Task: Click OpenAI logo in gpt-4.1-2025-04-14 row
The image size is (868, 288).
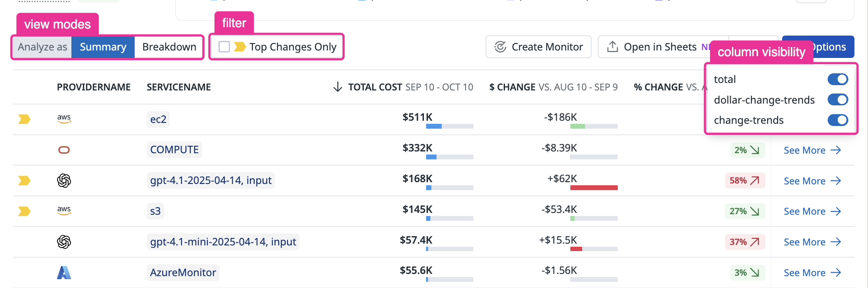Action: click(64, 180)
